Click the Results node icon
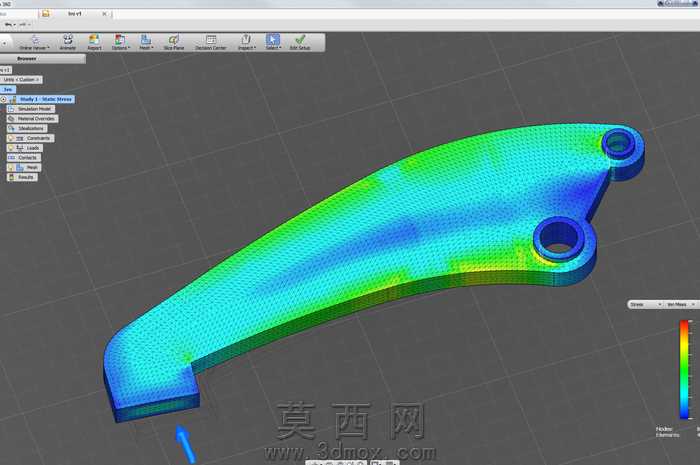The height and width of the screenshot is (465, 700). (x=11, y=177)
